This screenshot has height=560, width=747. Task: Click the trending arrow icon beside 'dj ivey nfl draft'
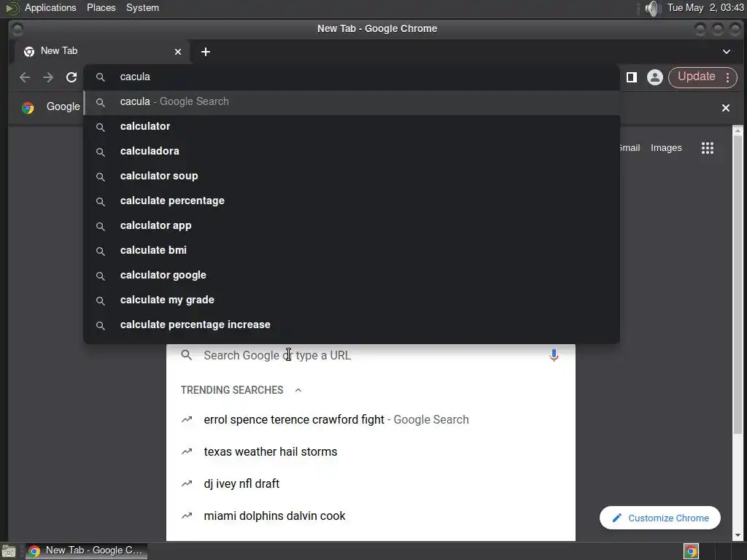point(187,484)
